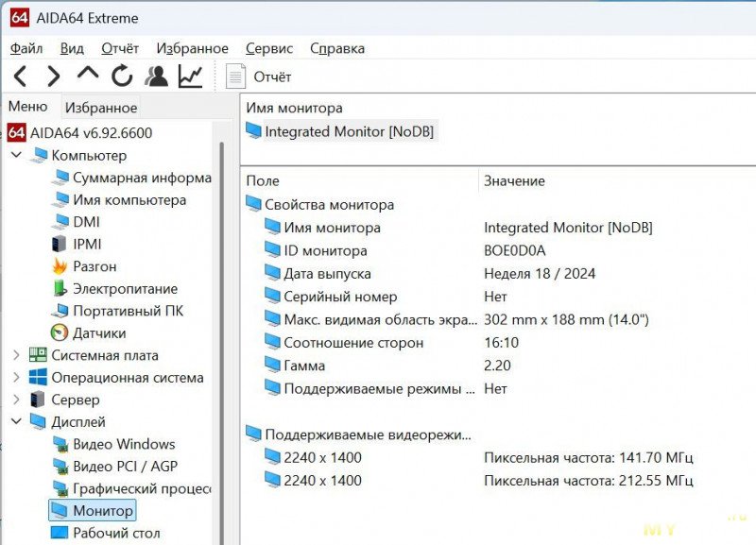Select Integrated Monitor [NoDB] in top list
This screenshot has width=756, height=545.
341,131
